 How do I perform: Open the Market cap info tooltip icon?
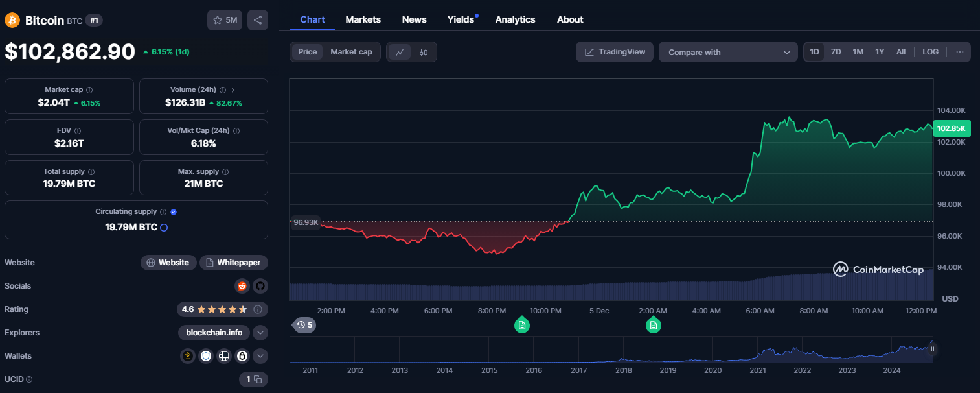(89, 90)
